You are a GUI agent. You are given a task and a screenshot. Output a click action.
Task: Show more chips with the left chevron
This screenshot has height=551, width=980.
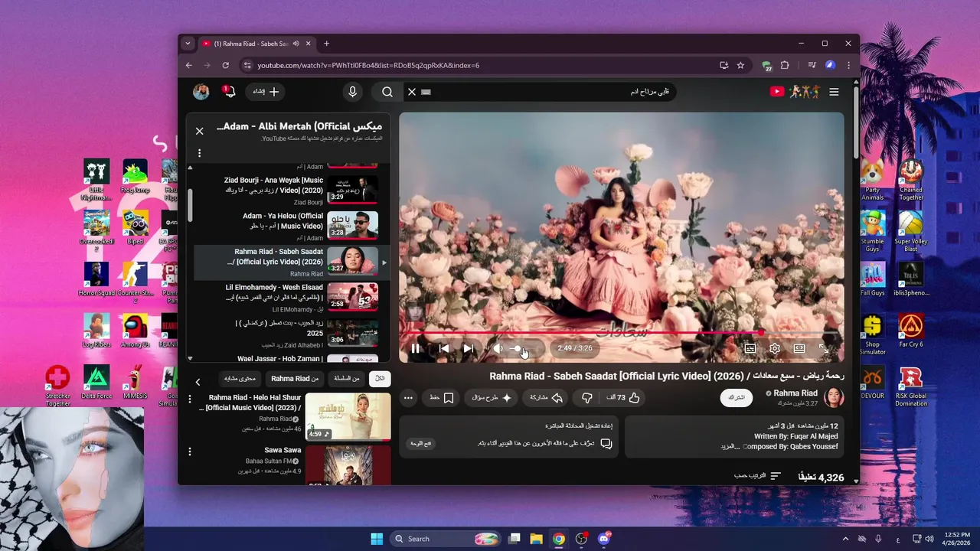tap(198, 382)
